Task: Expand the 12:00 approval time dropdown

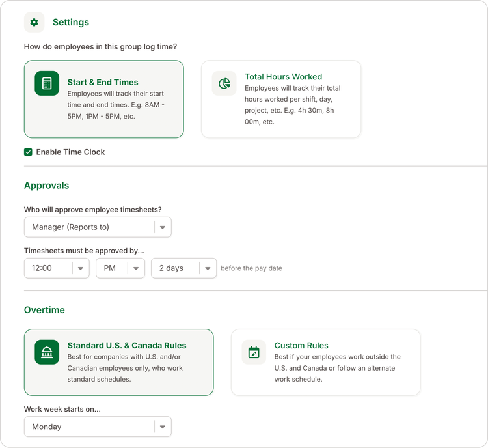Action: pos(57,268)
